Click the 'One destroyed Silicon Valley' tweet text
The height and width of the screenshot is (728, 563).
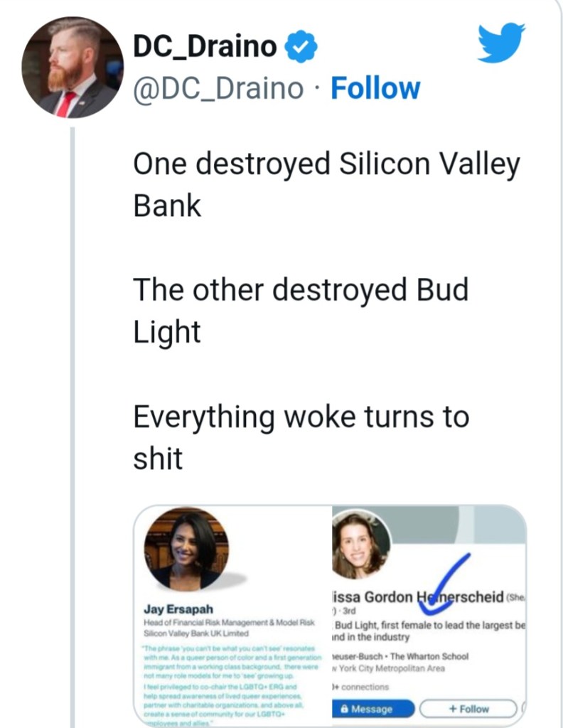pyautogui.click(x=326, y=165)
